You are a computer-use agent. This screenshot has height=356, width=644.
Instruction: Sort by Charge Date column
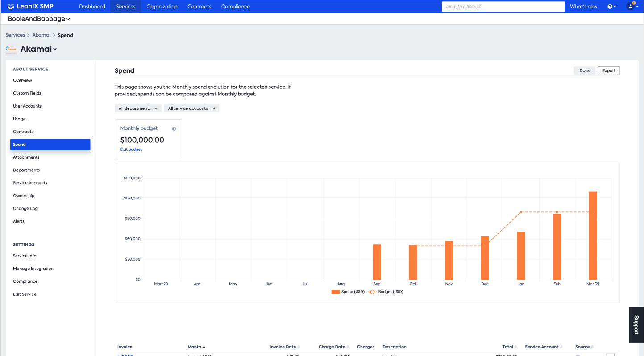pos(334,347)
